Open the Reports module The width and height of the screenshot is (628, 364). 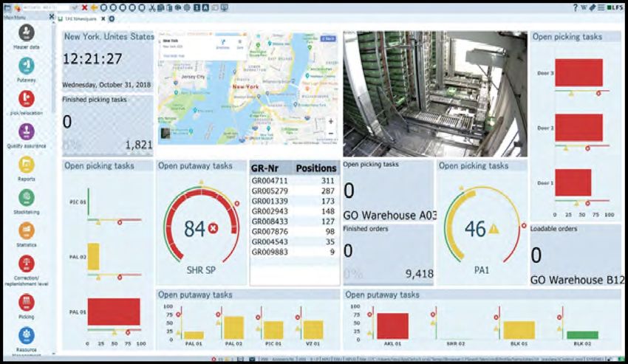point(27,164)
